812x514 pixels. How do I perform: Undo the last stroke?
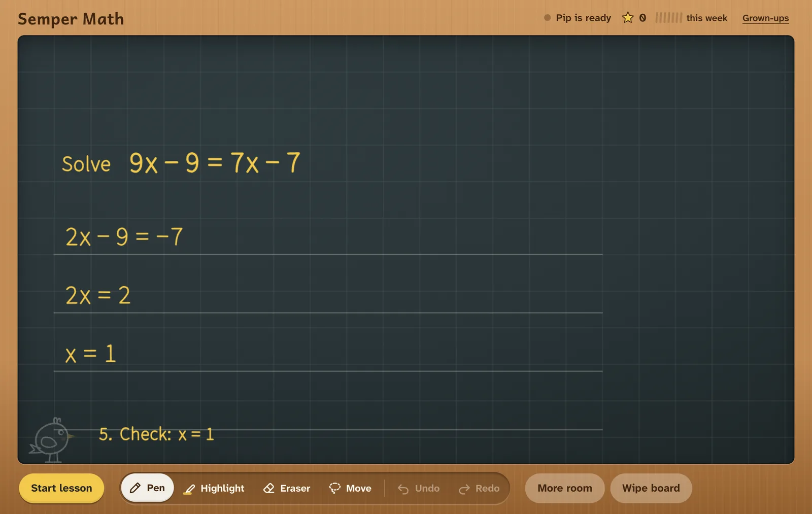tap(419, 488)
